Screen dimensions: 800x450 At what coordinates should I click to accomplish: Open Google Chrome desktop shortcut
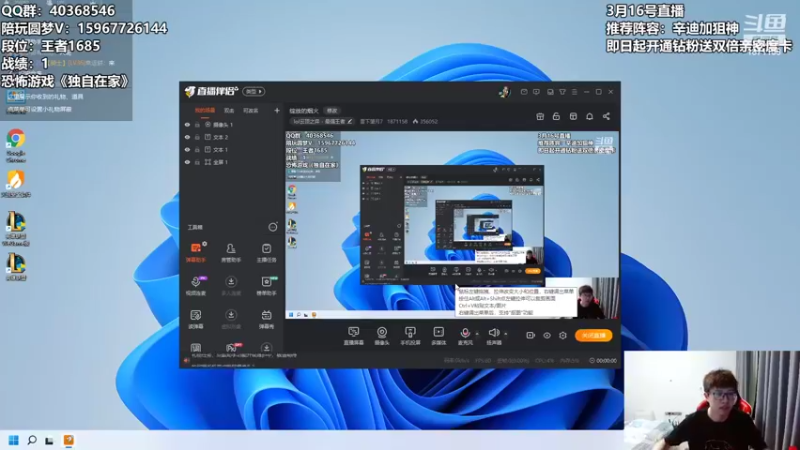click(16, 145)
